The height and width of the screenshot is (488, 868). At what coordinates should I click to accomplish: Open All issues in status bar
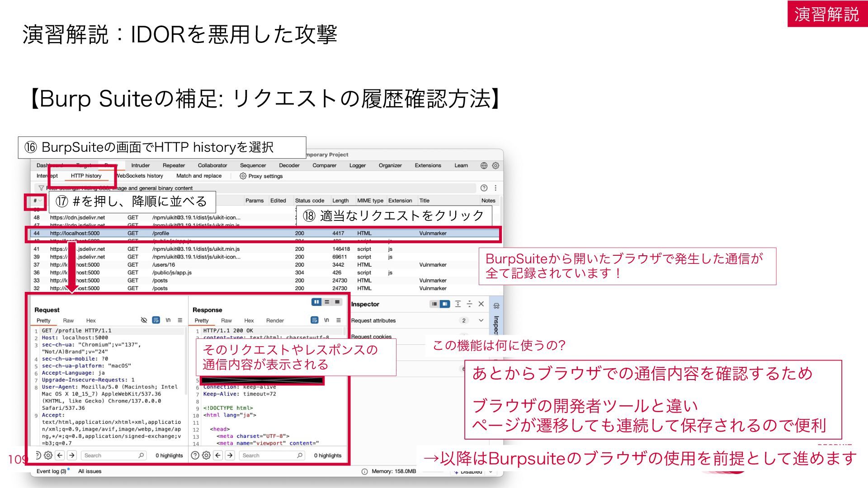coord(90,471)
